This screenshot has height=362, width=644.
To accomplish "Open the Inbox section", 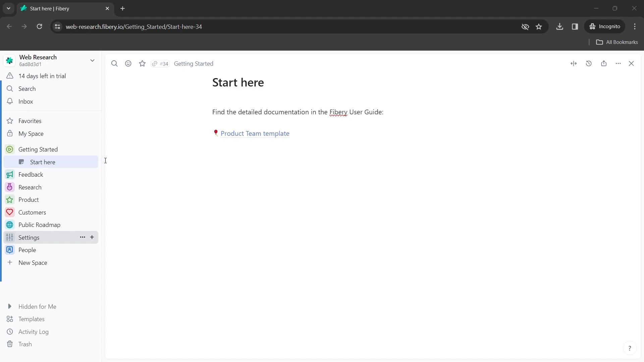I will click(x=25, y=102).
